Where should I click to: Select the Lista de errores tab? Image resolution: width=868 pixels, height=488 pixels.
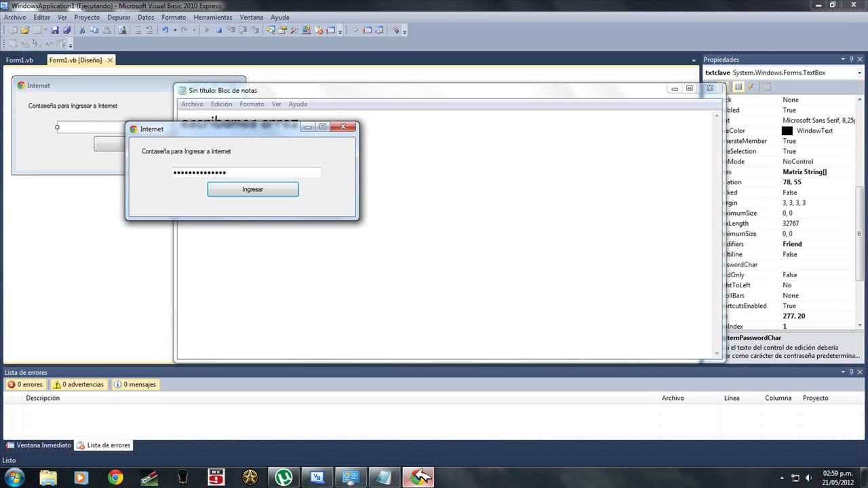coord(104,445)
